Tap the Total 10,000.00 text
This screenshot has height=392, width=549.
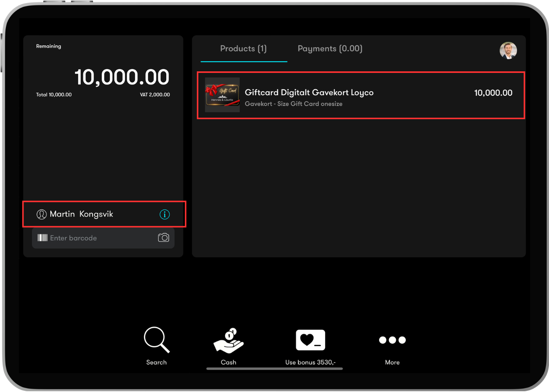point(54,95)
